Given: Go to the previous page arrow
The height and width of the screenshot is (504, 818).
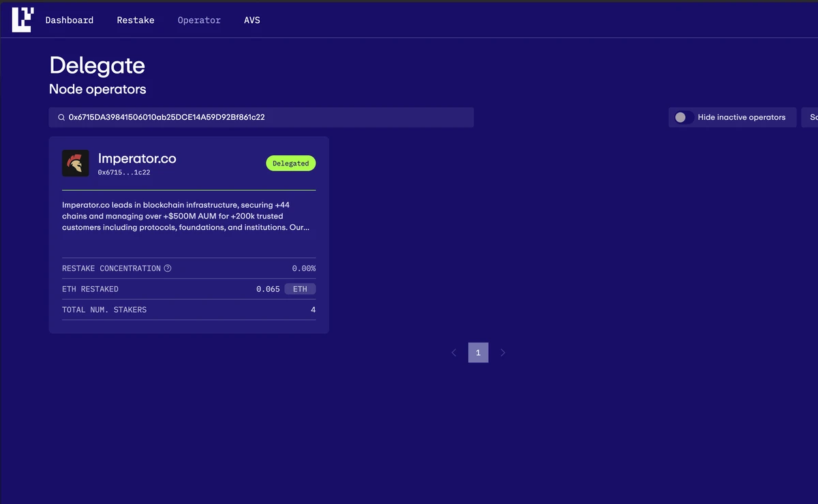Looking at the screenshot, I should (454, 353).
